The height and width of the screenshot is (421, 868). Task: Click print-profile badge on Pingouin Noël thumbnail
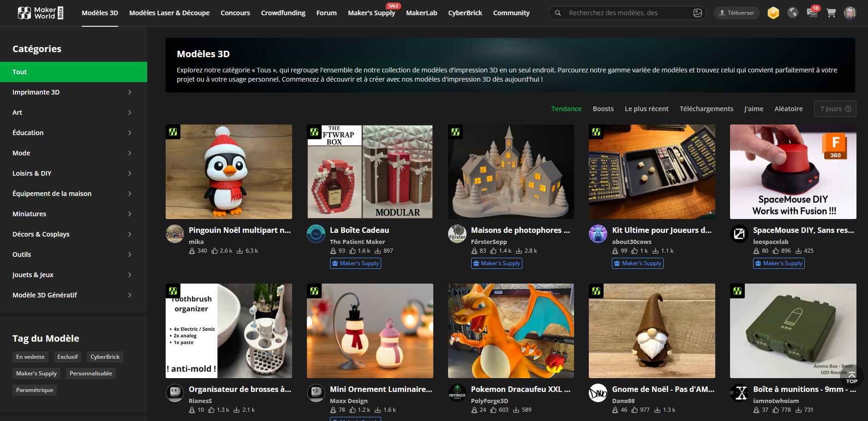pos(173,132)
